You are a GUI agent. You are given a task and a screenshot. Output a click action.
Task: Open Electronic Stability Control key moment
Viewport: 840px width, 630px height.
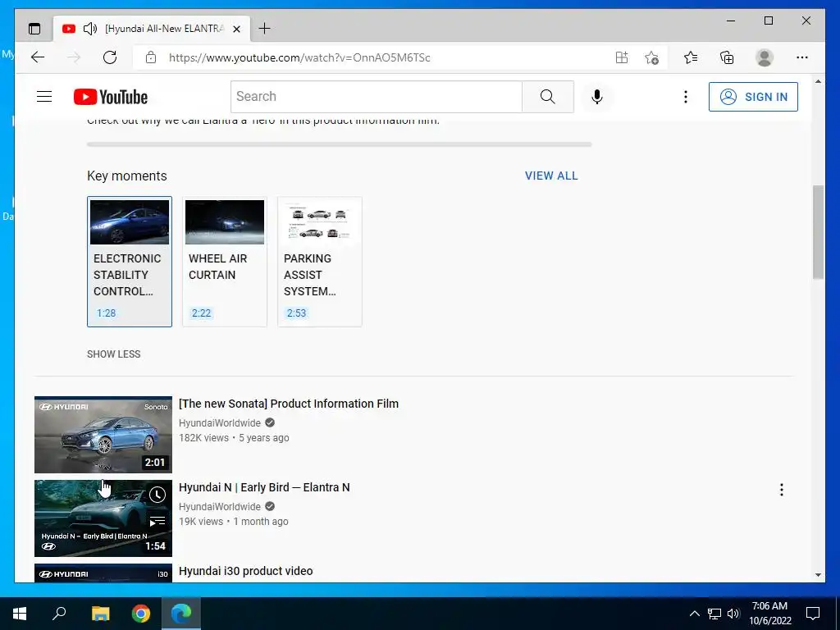pyautogui.click(x=130, y=262)
